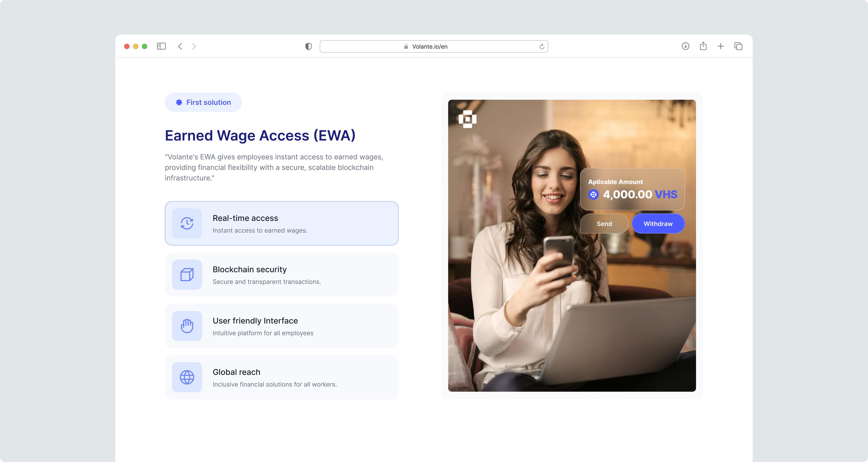Go back with the left chevron
This screenshot has width=868, height=462.
(180, 46)
